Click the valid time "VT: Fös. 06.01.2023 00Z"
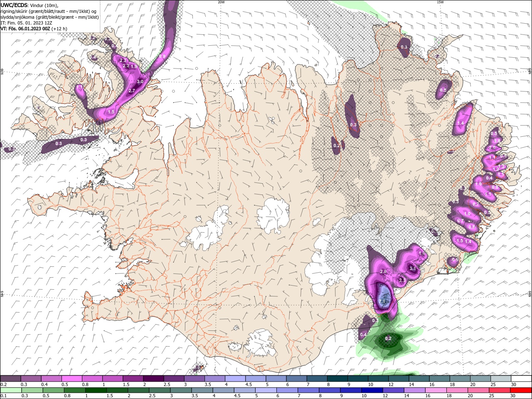 [25, 29]
